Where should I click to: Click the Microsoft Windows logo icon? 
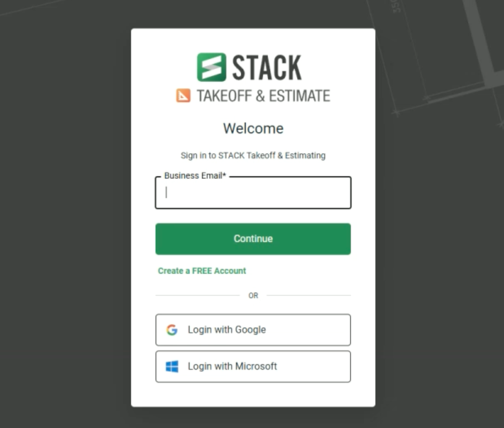(172, 367)
